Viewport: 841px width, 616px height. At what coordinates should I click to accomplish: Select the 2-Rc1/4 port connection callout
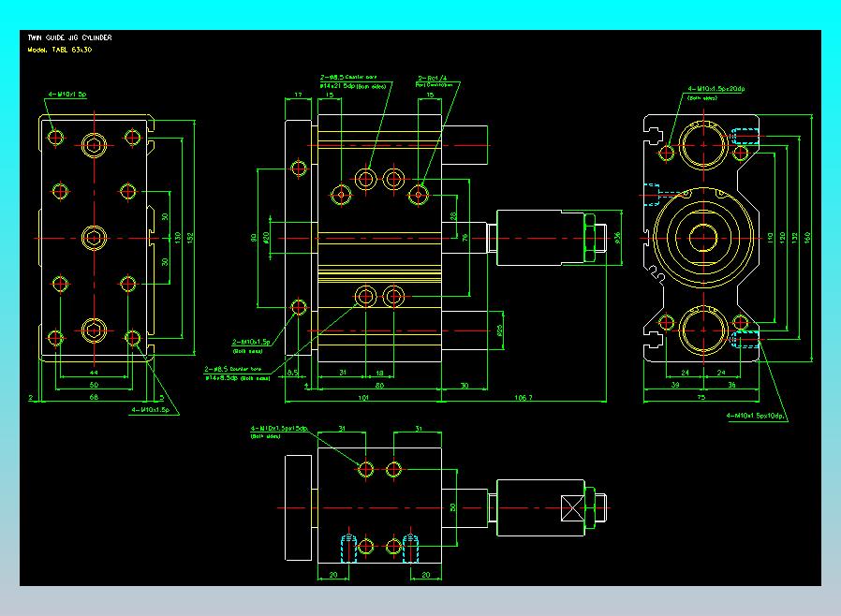pos(434,81)
